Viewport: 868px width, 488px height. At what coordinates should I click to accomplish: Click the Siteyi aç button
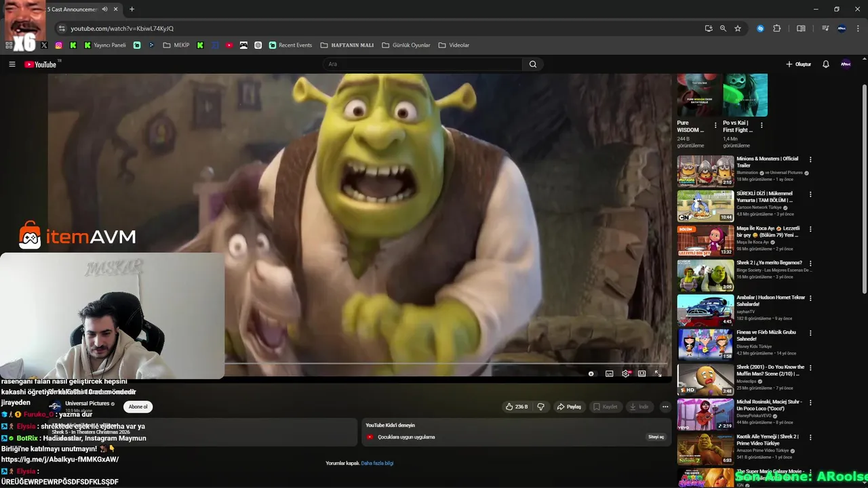(x=656, y=437)
